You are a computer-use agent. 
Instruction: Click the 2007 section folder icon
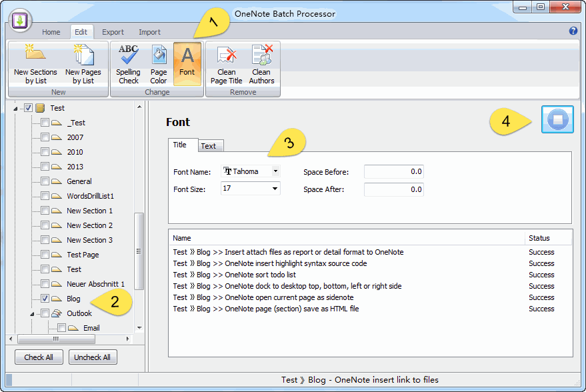point(57,137)
